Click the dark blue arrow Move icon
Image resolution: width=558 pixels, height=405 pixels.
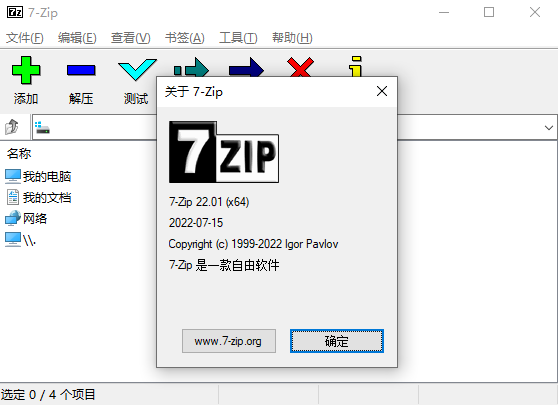click(x=246, y=67)
